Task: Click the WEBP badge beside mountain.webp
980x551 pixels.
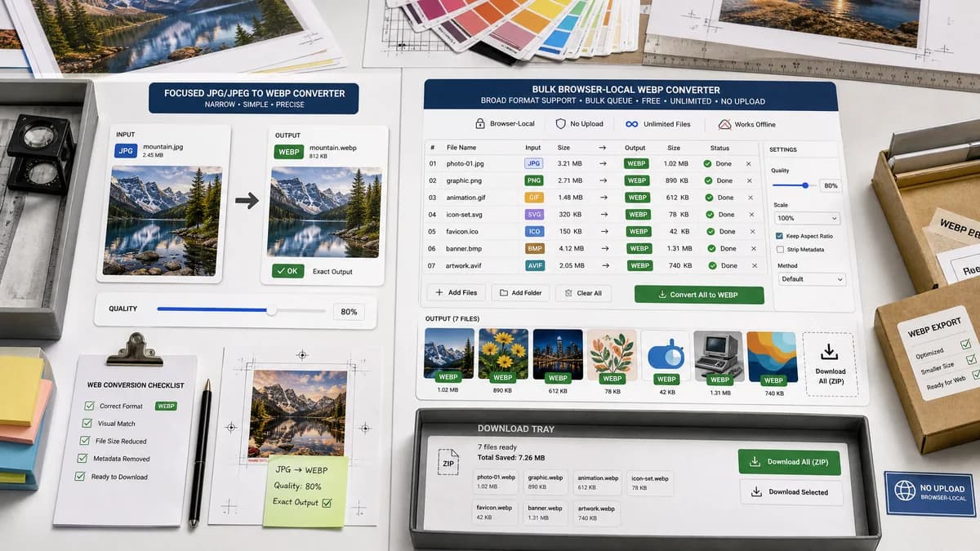Action: [289, 152]
